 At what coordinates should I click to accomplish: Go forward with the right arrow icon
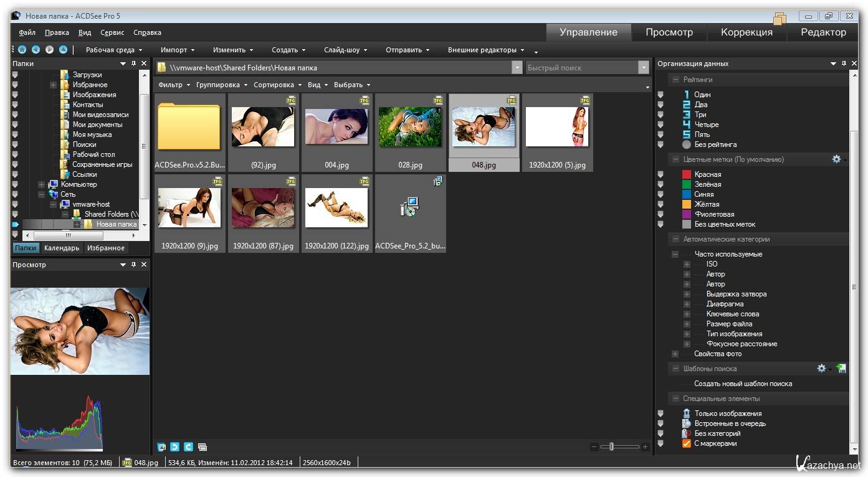pos(49,50)
